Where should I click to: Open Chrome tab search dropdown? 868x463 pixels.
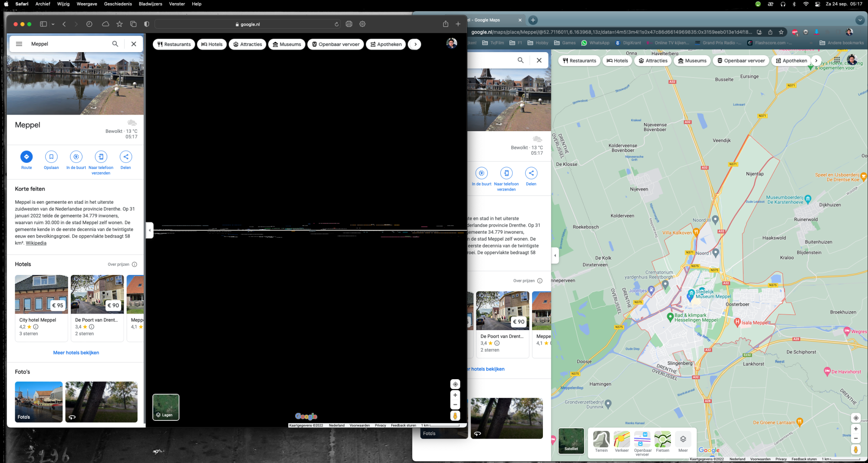coord(860,20)
